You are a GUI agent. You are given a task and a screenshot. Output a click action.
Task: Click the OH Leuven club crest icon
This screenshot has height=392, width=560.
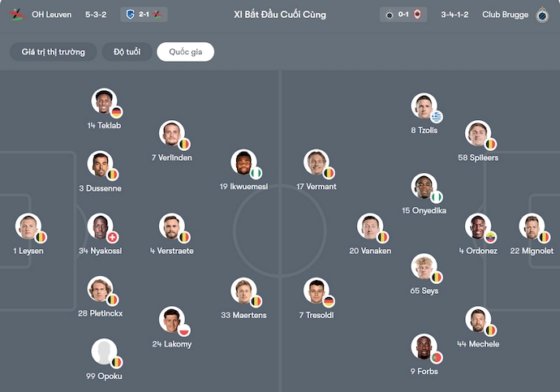pyautogui.click(x=16, y=15)
